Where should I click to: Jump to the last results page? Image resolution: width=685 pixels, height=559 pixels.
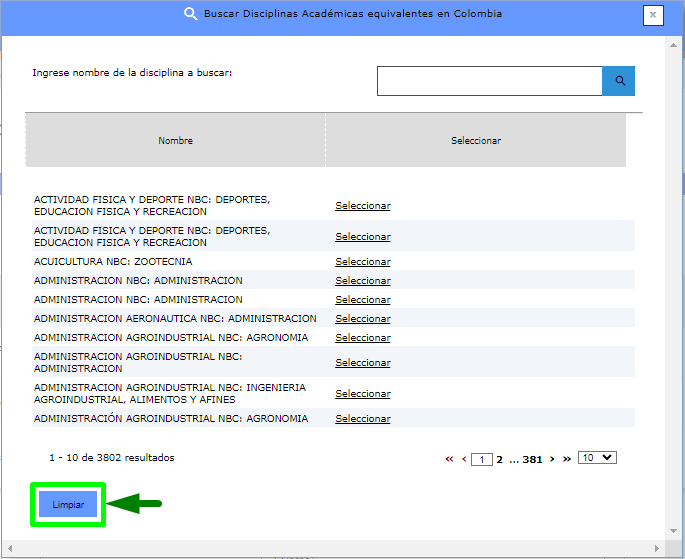(567, 459)
